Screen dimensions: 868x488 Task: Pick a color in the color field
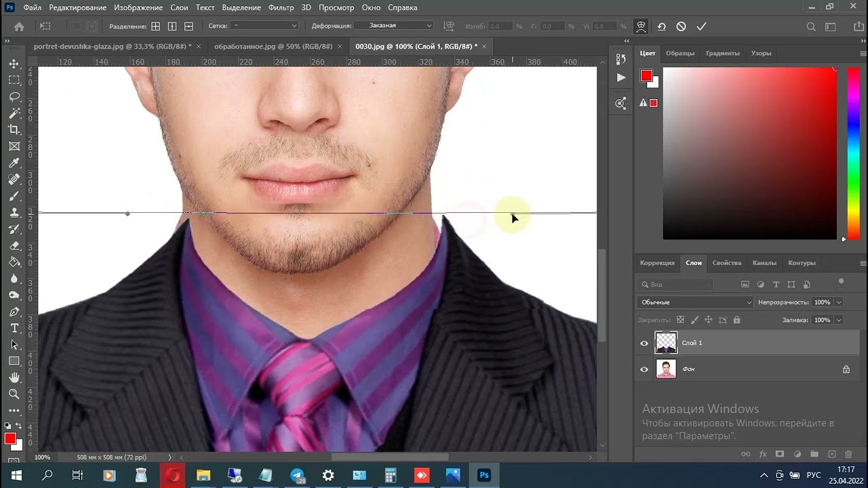click(750, 153)
